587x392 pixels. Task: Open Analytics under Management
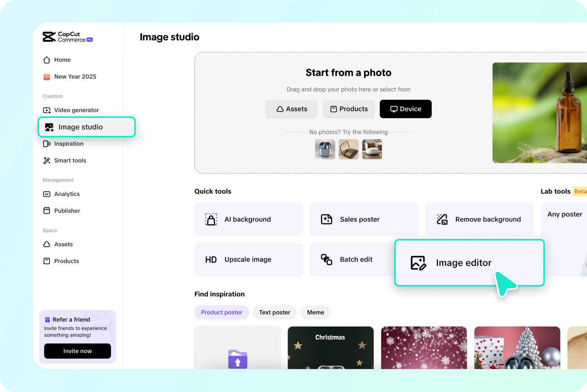coord(67,194)
